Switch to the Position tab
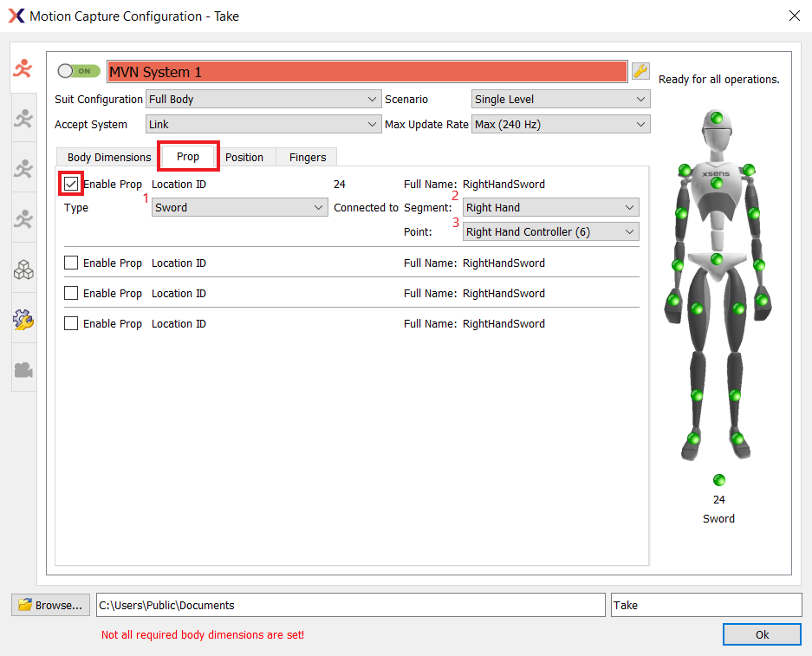The width and height of the screenshot is (812, 656). pyautogui.click(x=244, y=158)
